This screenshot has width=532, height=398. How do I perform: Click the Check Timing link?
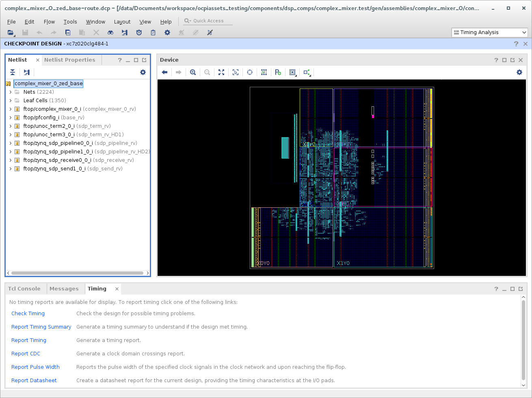click(28, 314)
